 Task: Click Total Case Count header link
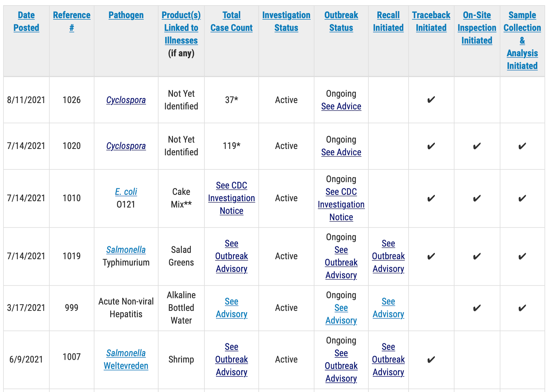[x=231, y=21]
